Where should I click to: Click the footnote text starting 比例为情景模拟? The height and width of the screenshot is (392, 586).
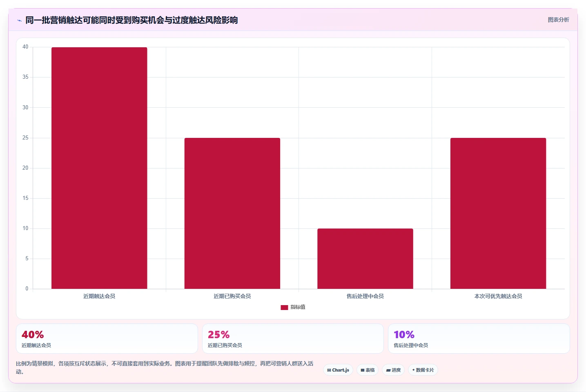point(165,368)
